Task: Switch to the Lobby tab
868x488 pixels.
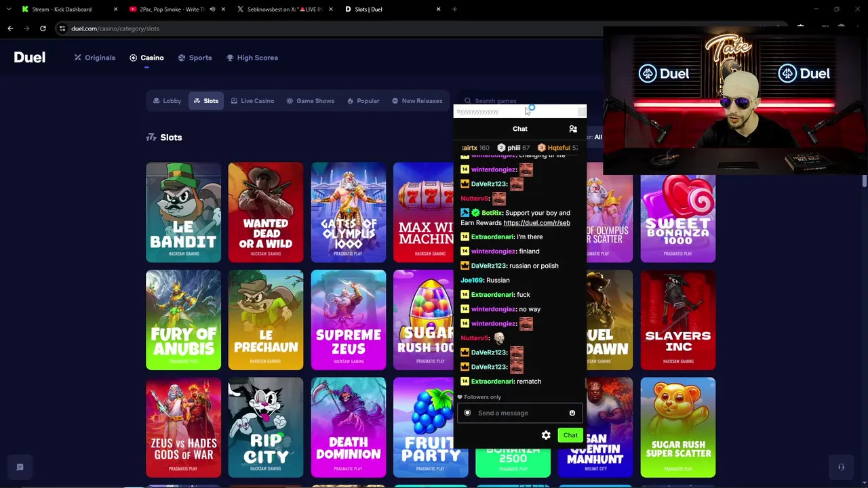Action: (167, 101)
